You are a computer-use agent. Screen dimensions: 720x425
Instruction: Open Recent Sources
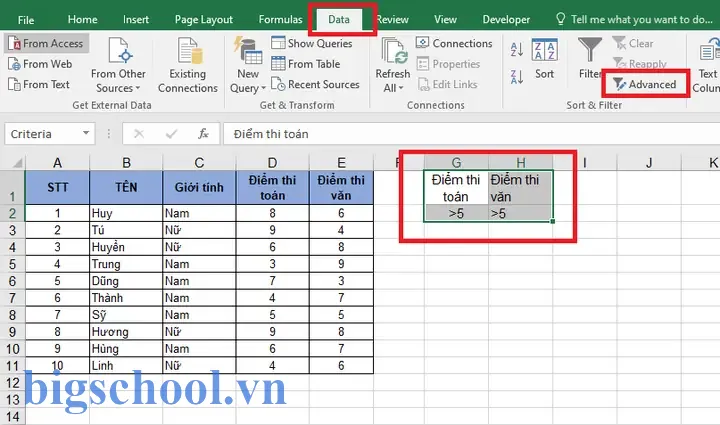click(x=315, y=84)
